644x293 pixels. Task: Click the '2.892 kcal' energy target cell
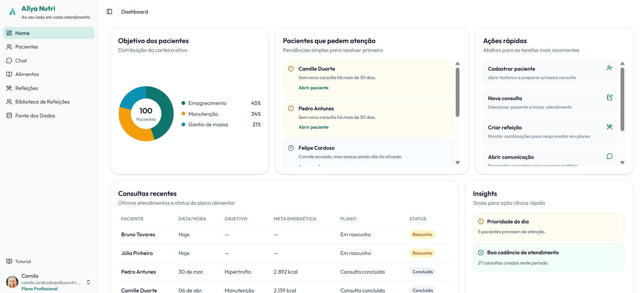tap(285, 272)
